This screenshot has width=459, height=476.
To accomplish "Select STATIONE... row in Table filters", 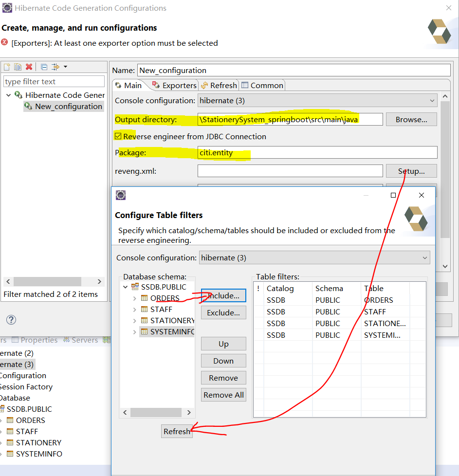I will (x=339, y=324).
